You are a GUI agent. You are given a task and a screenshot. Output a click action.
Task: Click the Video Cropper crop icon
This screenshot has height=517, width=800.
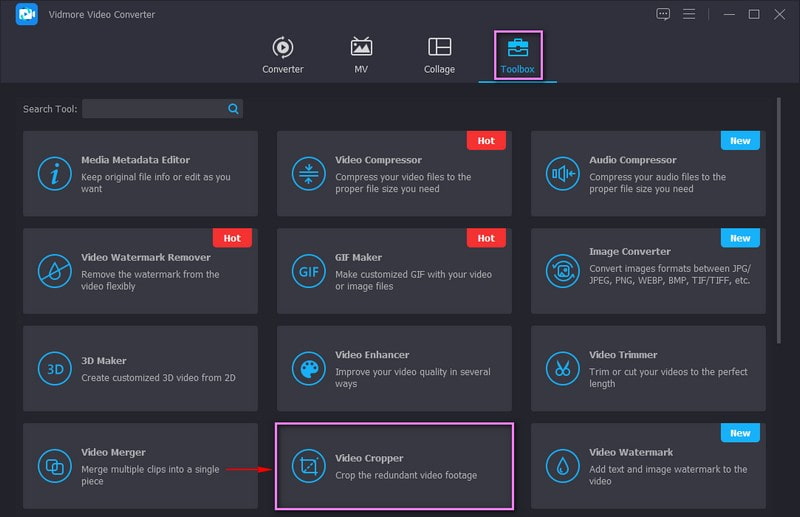pos(308,466)
